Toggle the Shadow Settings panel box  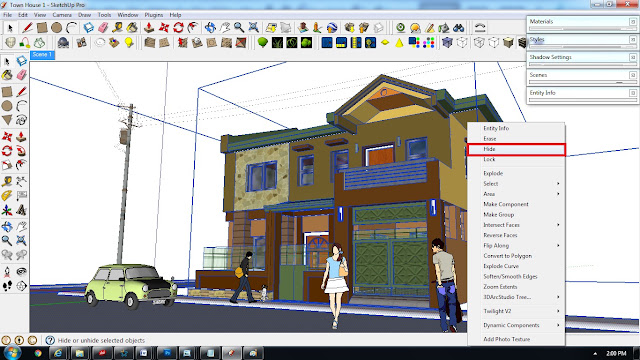pyautogui.click(x=633, y=57)
